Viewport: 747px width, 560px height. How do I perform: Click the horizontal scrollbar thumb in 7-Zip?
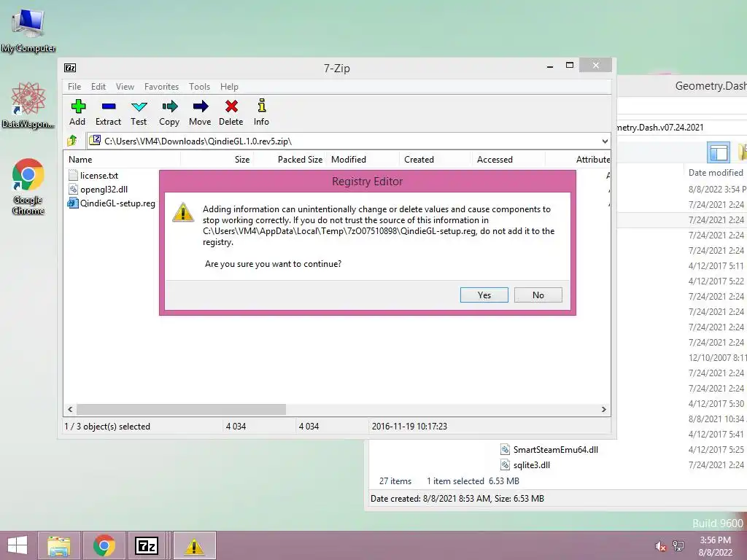click(181, 410)
